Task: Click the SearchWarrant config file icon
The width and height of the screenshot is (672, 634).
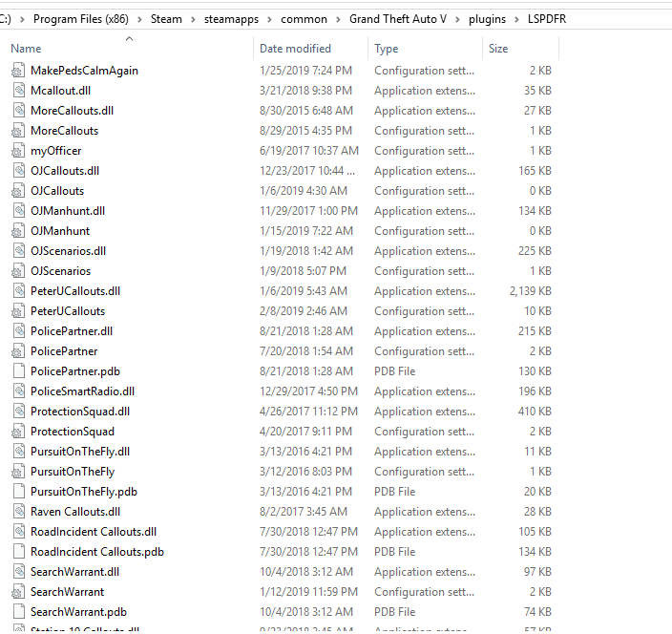Action: tap(18, 592)
